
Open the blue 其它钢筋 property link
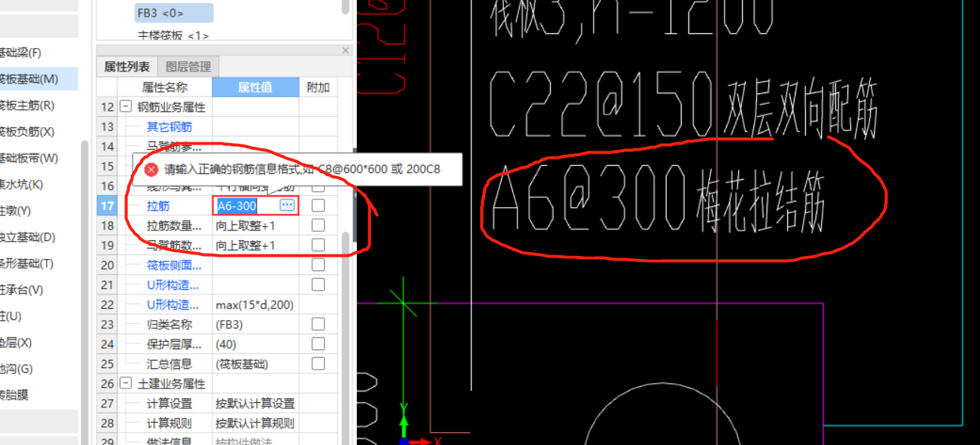click(x=169, y=127)
